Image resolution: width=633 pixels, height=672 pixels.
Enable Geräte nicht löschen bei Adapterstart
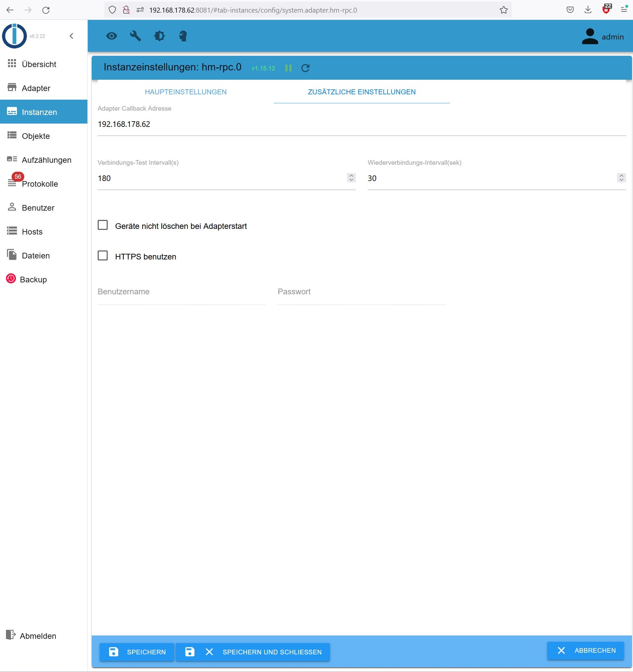103,225
